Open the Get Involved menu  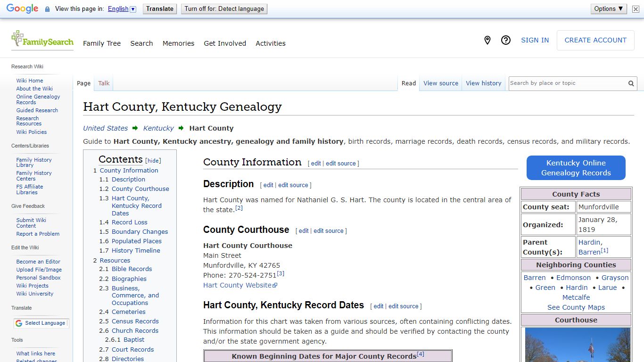click(x=225, y=43)
